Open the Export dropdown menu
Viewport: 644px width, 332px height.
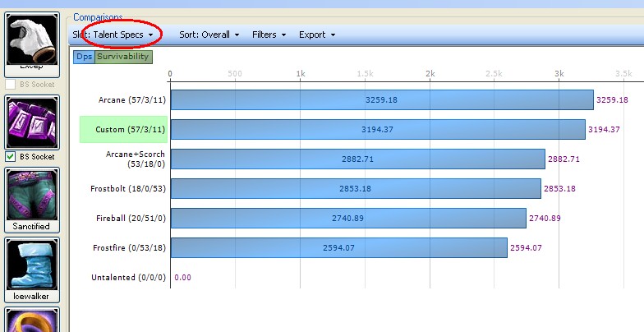[317, 35]
